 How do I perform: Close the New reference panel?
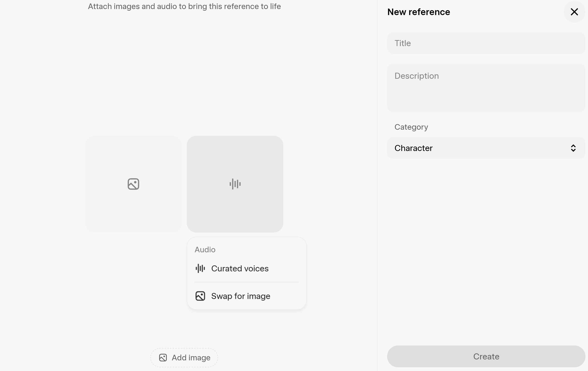click(x=574, y=12)
